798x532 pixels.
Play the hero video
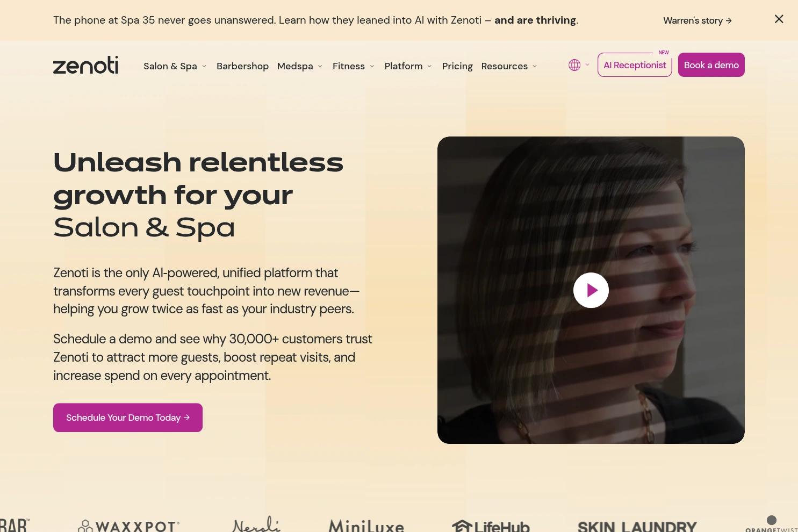tap(591, 290)
